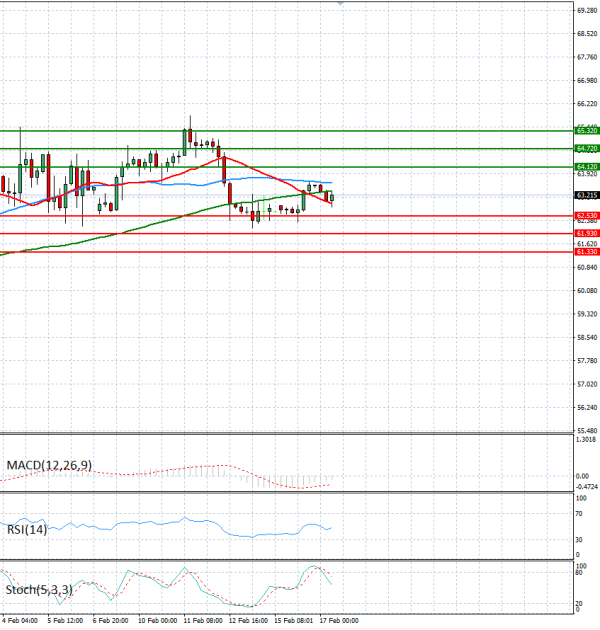Click the 61.930 red support price tag
This screenshot has width=600, height=630.
[x=587, y=233]
